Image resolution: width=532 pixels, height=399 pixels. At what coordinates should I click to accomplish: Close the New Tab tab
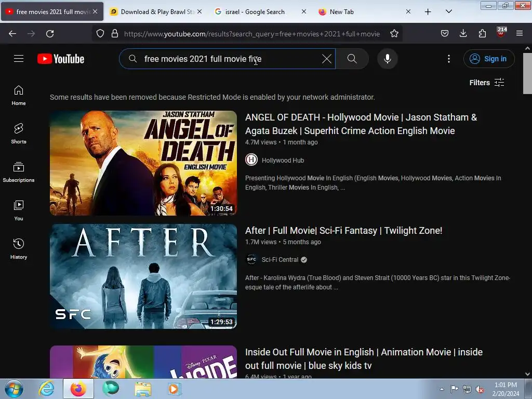pyautogui.click(x=408, y=11)
